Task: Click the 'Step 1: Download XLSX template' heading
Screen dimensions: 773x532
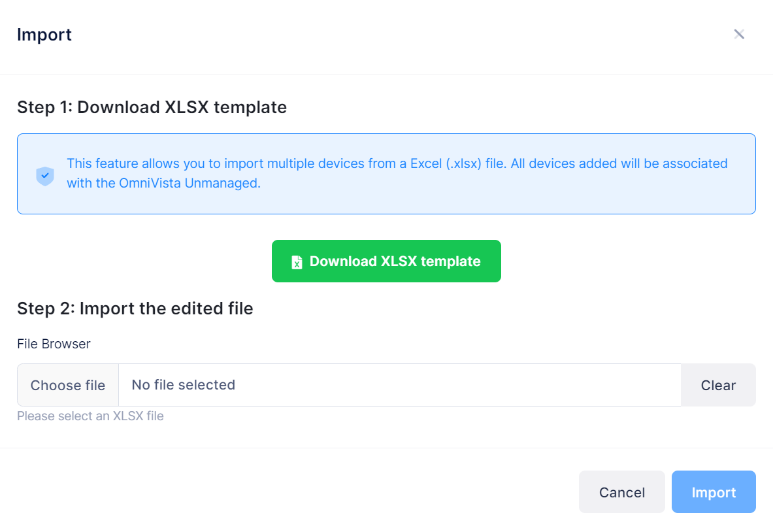Action: coord(152,107)
